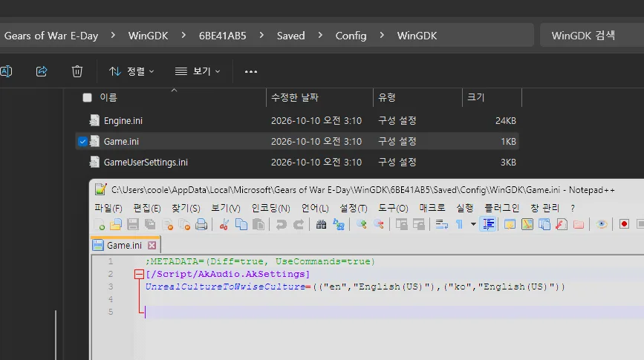644x360 pixels.
Task: Expand the chevron after 6BE41AB5 breadcrumb
Action: pyautogui.click(x=261, y=36)
